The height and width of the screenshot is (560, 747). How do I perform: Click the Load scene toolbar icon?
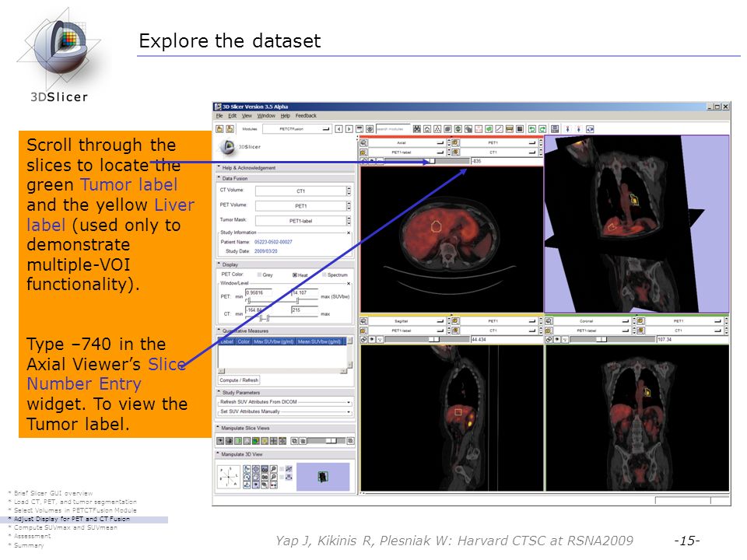[219, 129]
